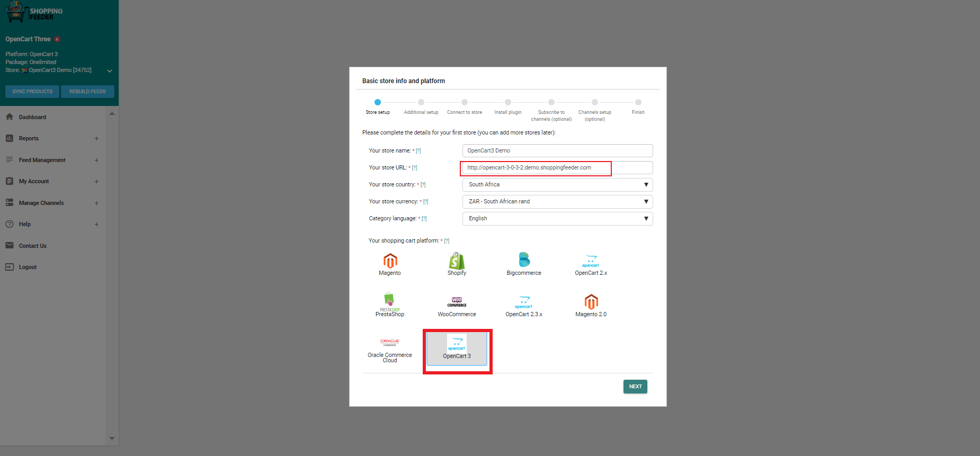Click the Shopping Feeder logo
This screenshot has width=980, height=456.
pos(34,12)
